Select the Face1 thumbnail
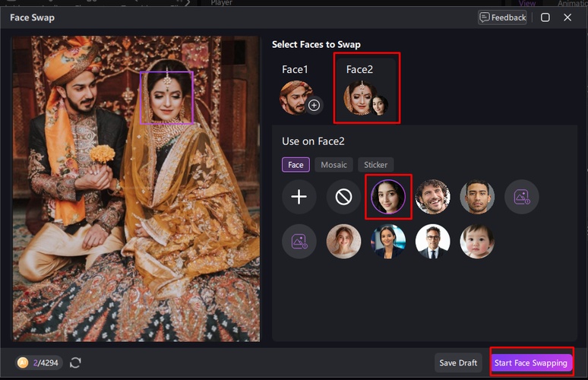Image resolution: width=588 pixels, height=380 pixels. (x=295, y=98)
